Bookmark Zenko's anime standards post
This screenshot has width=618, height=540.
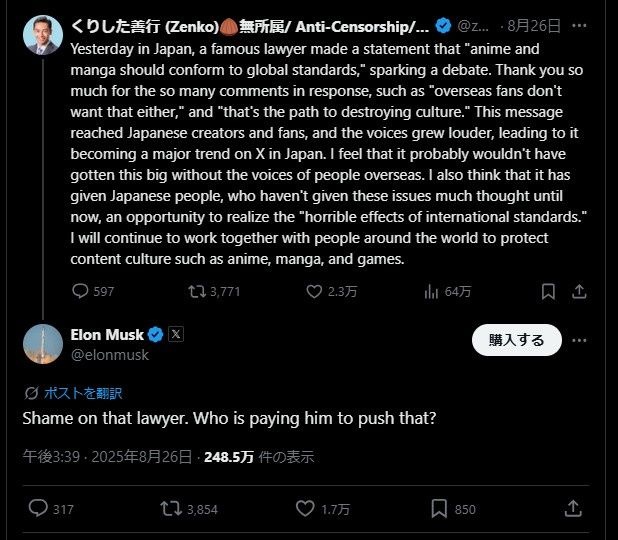(548, 292)
